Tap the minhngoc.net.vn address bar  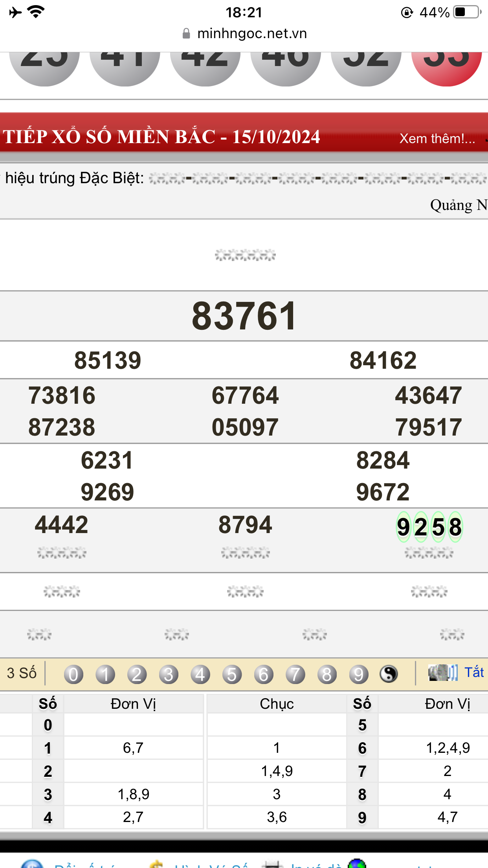pos(251,34)
